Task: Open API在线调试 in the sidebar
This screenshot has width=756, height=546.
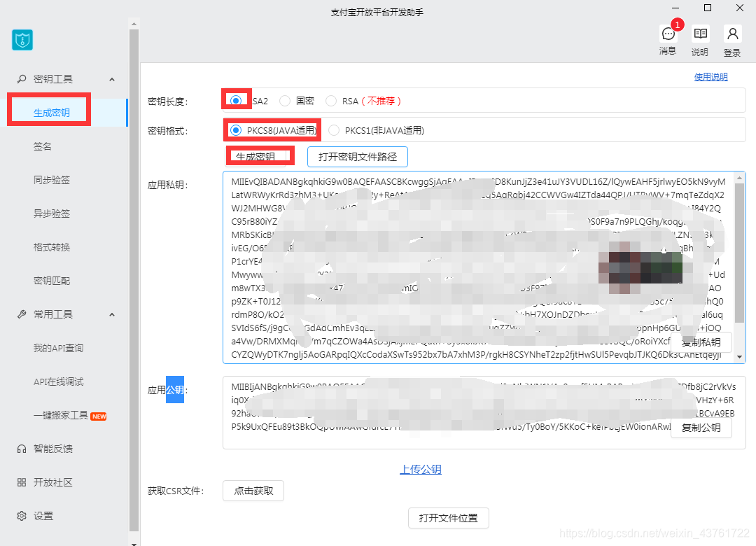Action: (x=58, y=381)
